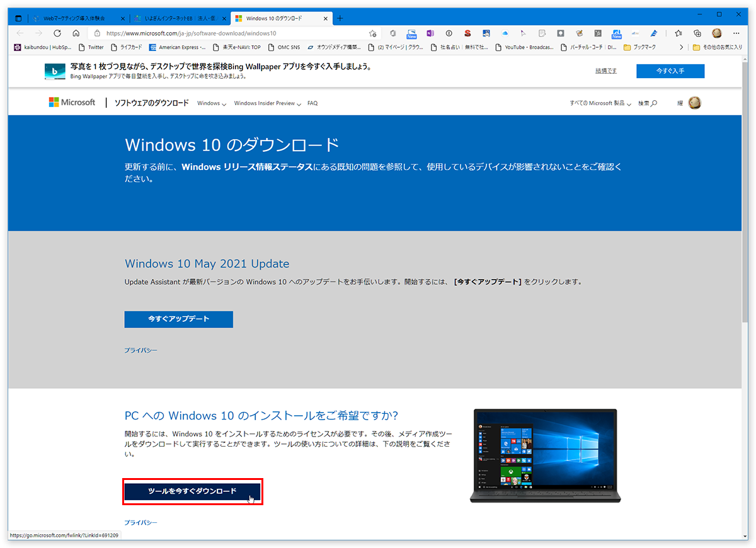
Task: Open オウンドメディア構築 bookmark
Action: [x=334, y=47]
